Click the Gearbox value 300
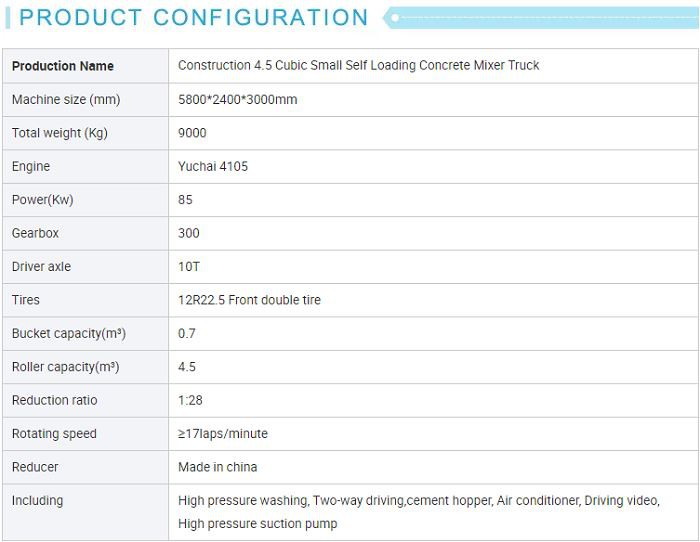Image resolution: width=700 pixels, height=542 pixels. (x=188, y=233)
